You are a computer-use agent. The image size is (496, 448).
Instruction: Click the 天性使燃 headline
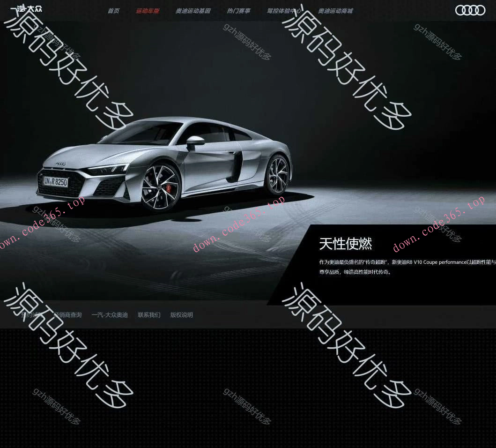346,244
